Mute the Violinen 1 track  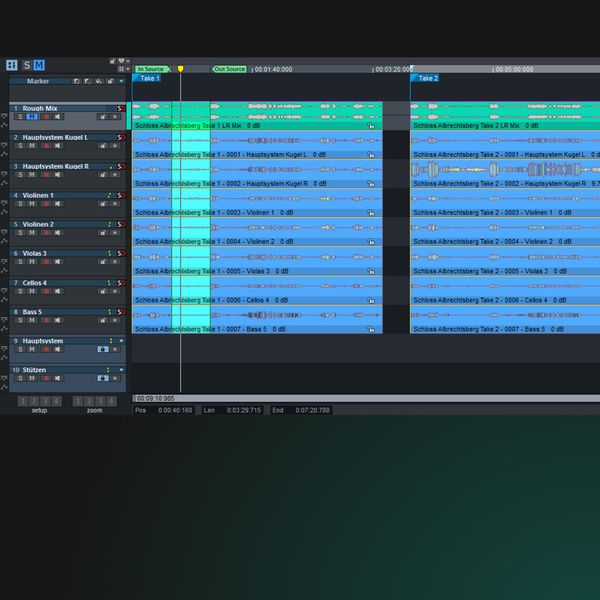point(32,204)
